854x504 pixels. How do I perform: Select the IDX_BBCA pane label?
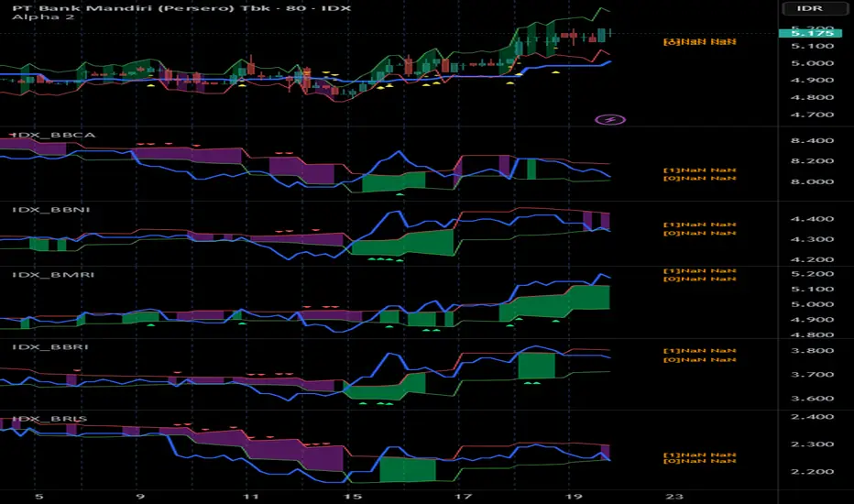[53, 135]
